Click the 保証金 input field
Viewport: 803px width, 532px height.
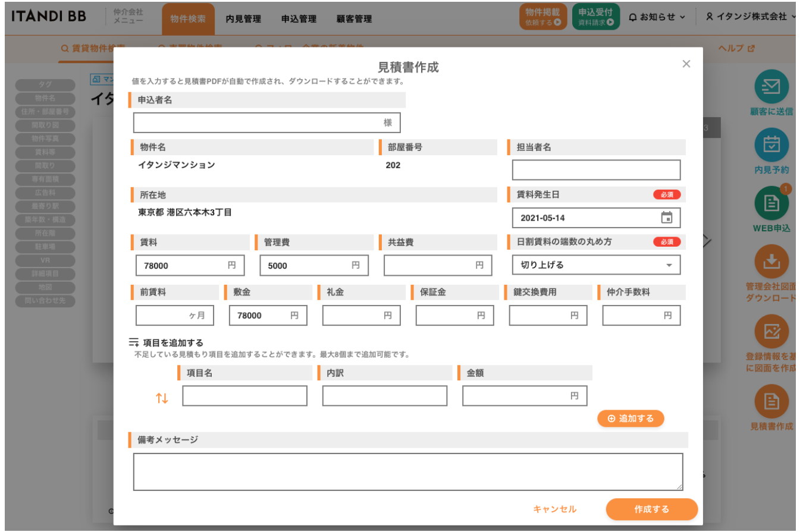coord(454,316)
